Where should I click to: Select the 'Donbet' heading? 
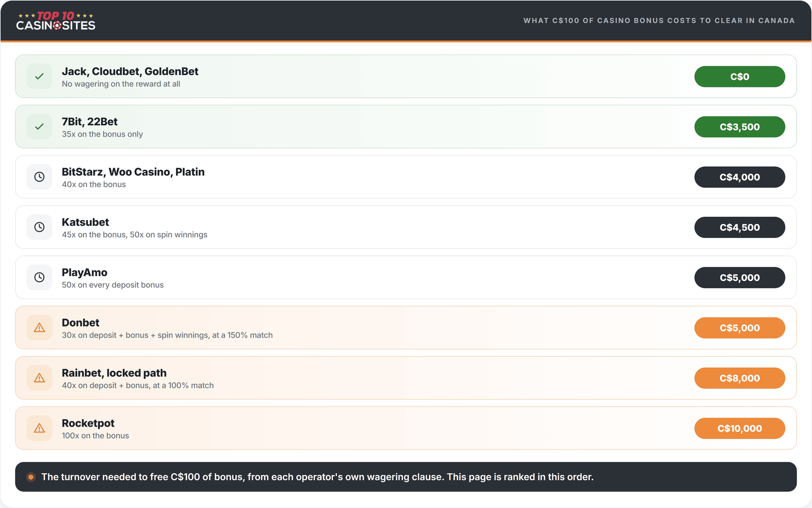[x=80, y=323]
